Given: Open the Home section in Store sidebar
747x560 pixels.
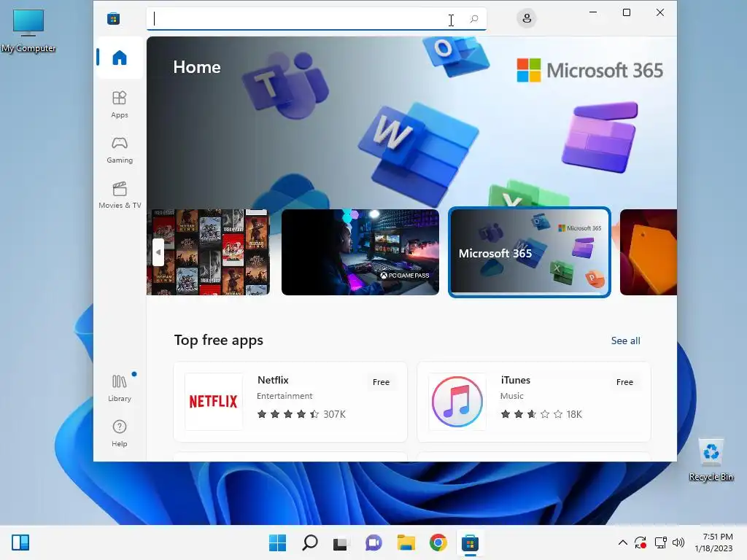Looking at the screenshot, I should click(119, 58).
